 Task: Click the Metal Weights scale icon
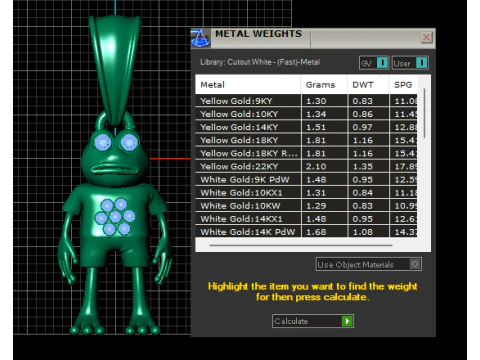coord(200,38)
